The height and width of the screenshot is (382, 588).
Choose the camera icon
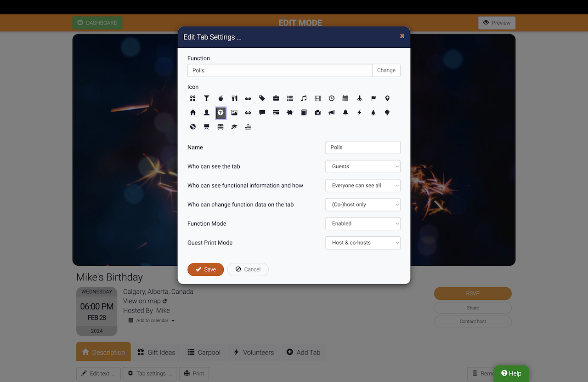pos(317,113)
